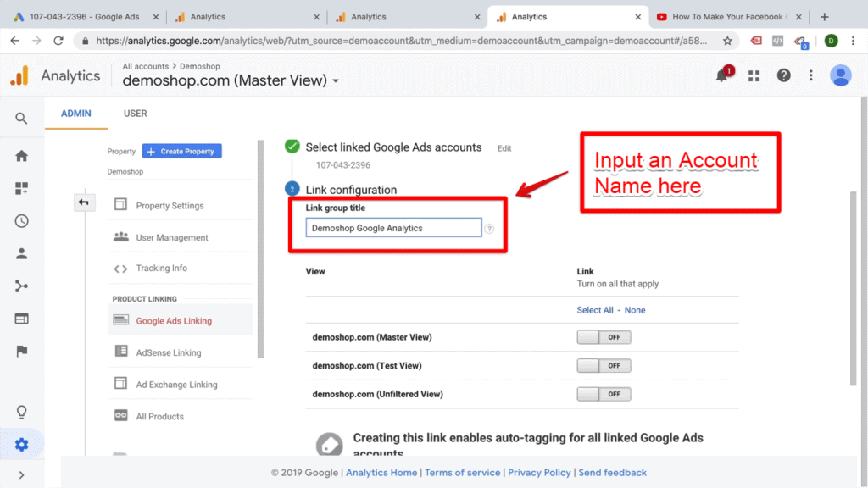This screenshot has width=868, height=488.
Task: Go back in browser history
Action: [15, 41]
